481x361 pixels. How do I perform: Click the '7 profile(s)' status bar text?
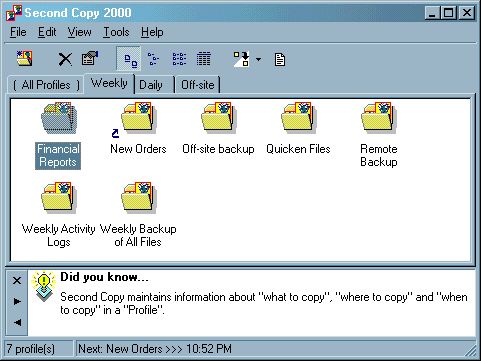coord(30,349)
